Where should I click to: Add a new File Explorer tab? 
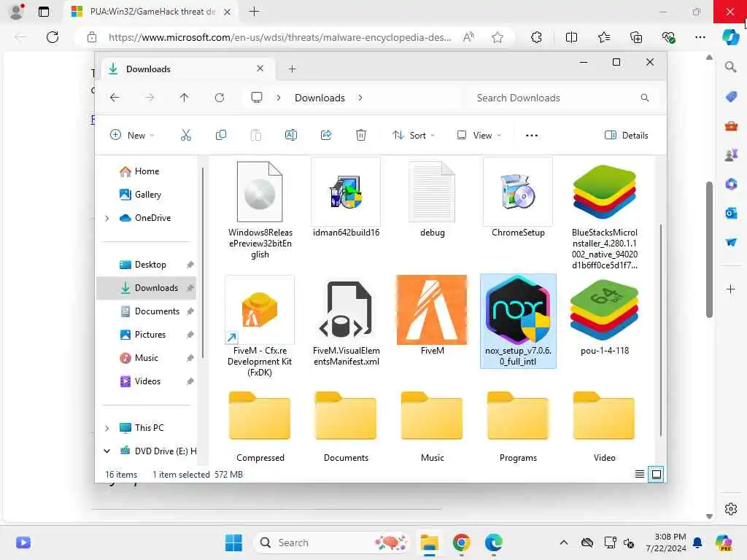[x=292, y=69]
